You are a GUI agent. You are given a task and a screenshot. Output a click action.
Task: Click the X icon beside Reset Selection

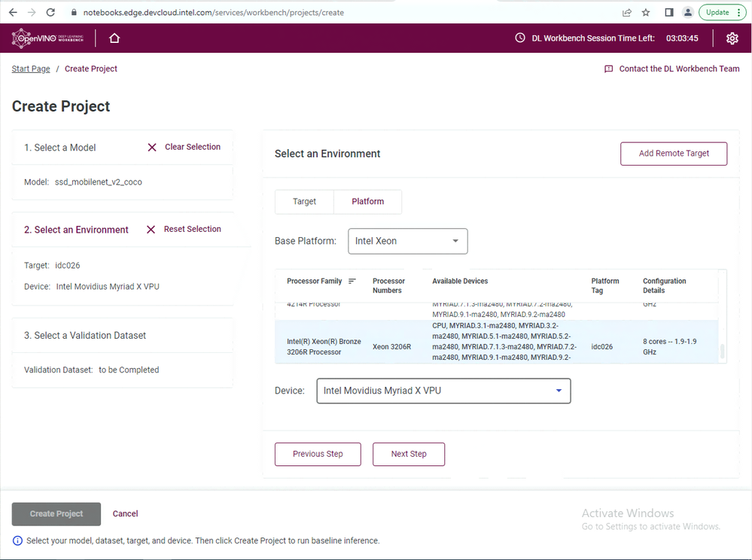pos(151,230)
